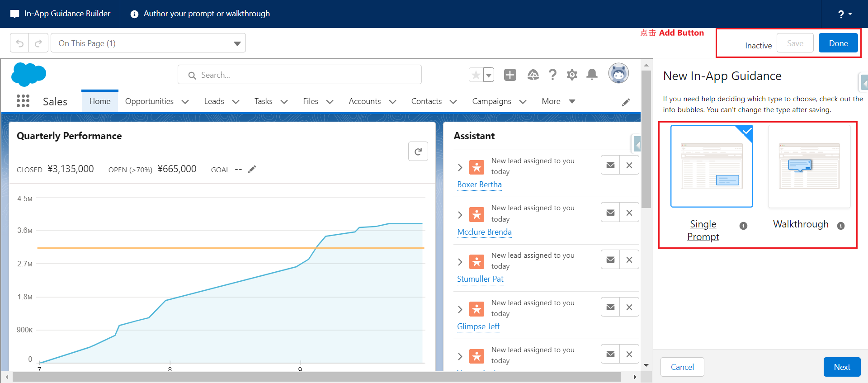
Task: Click the horizontal scrollbar at the bottom
Action: click(316, 377)
